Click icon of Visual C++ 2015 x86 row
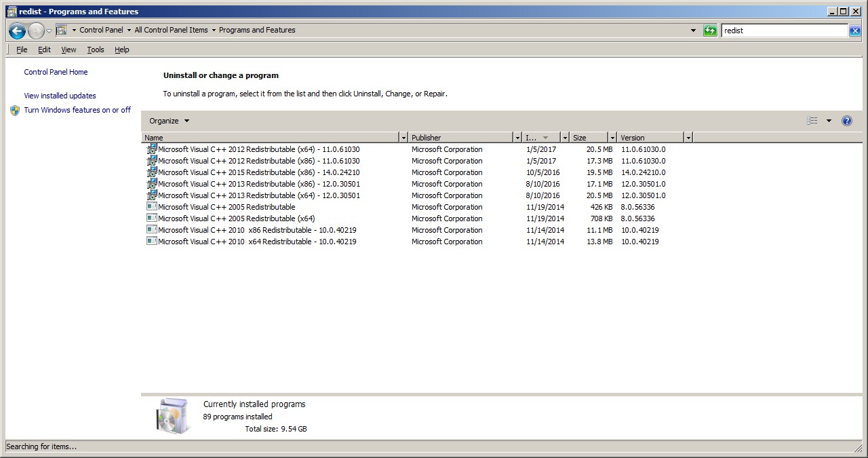868x458 pixels. tap(152, 172)
